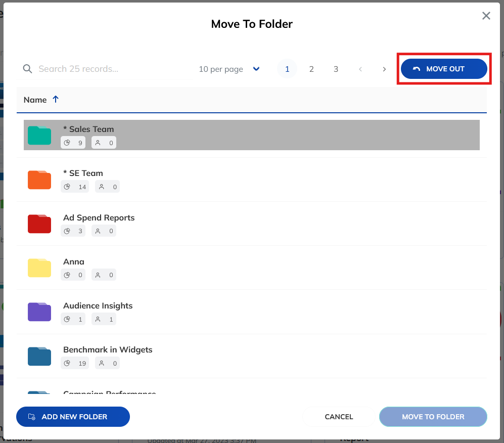Select the Benchmark in Widgets folder name
This screenshot has height=443, width=504.
[x=108, y=350]
